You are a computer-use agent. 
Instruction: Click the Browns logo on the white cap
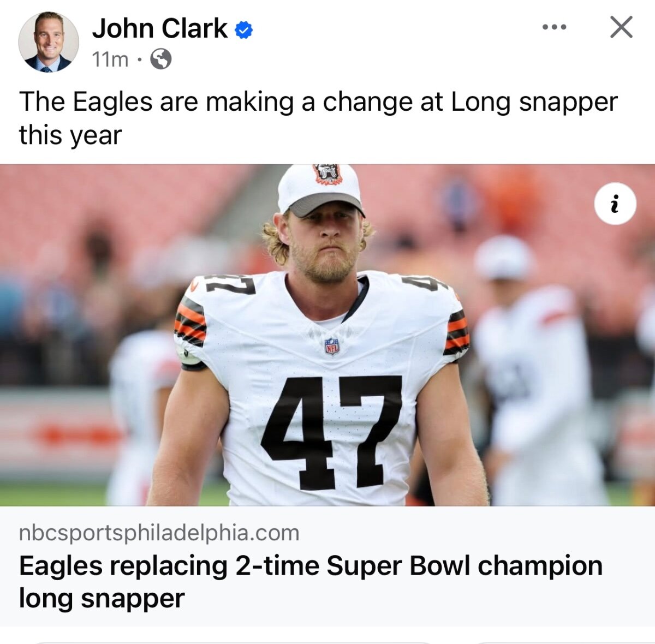click(x=327, y=175)
